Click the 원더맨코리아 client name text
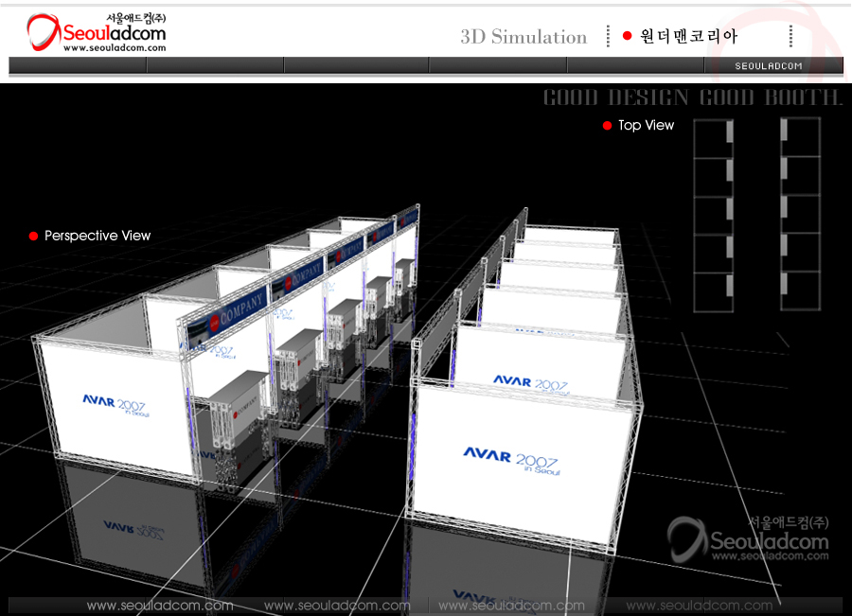 [688, 36]
